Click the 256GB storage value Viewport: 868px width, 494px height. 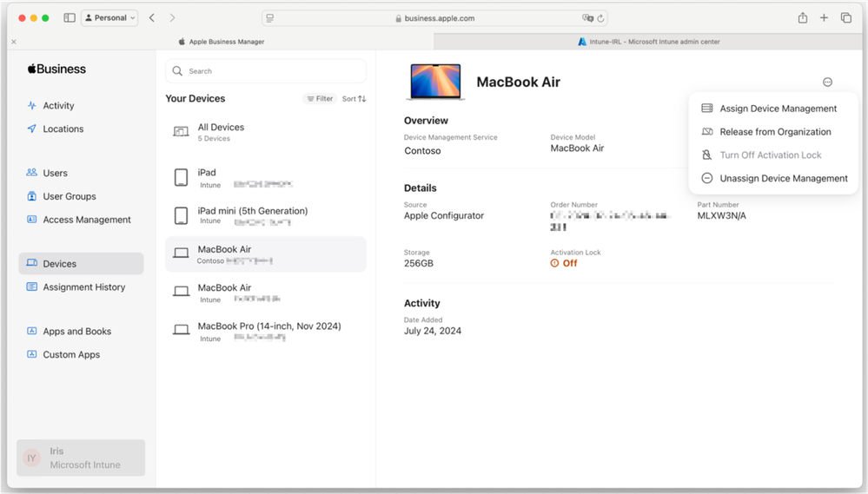point(419,263)
